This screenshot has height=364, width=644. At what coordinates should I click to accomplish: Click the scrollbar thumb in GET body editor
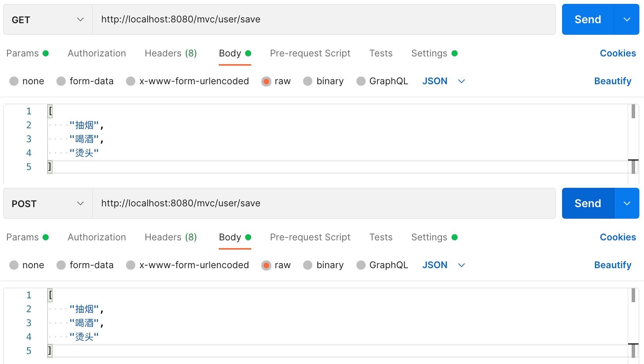click(633, 112)
